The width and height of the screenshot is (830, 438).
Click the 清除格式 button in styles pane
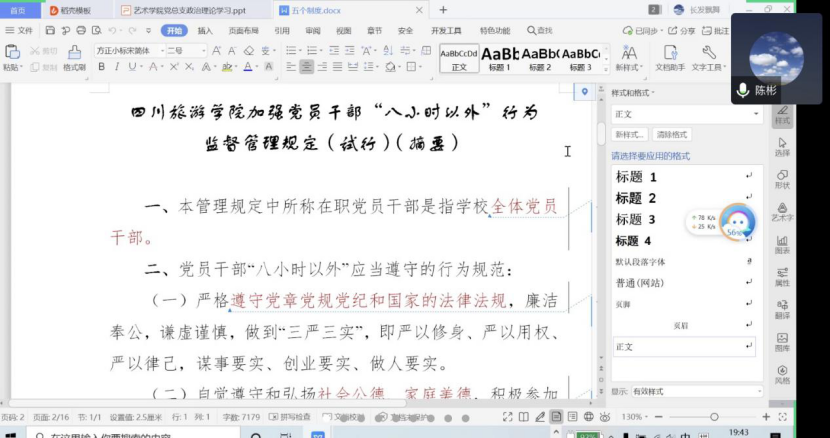tap(672, 135)
